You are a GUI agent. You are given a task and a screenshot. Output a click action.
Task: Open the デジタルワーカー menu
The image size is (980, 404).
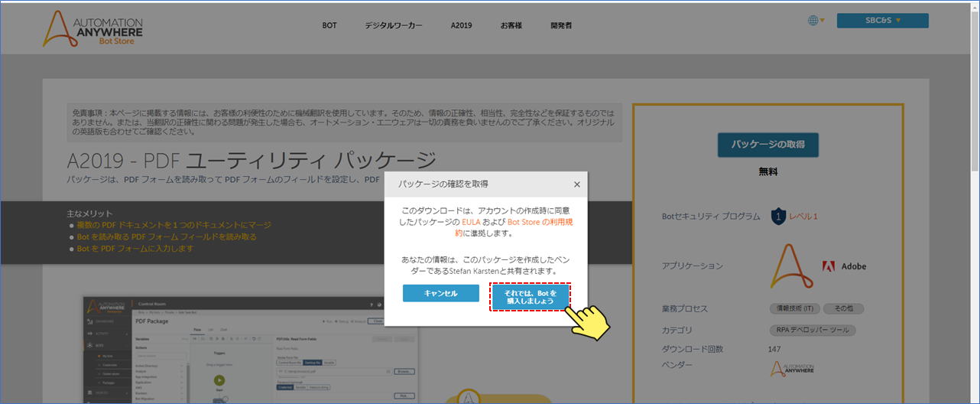pos(394,25)
